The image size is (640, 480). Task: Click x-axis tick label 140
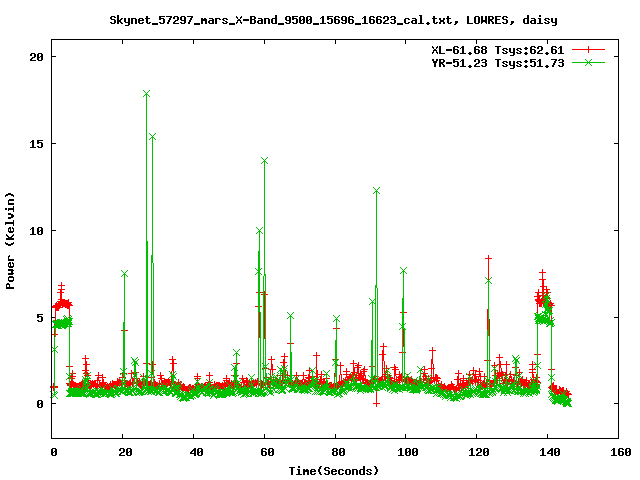tap(550, 452)
